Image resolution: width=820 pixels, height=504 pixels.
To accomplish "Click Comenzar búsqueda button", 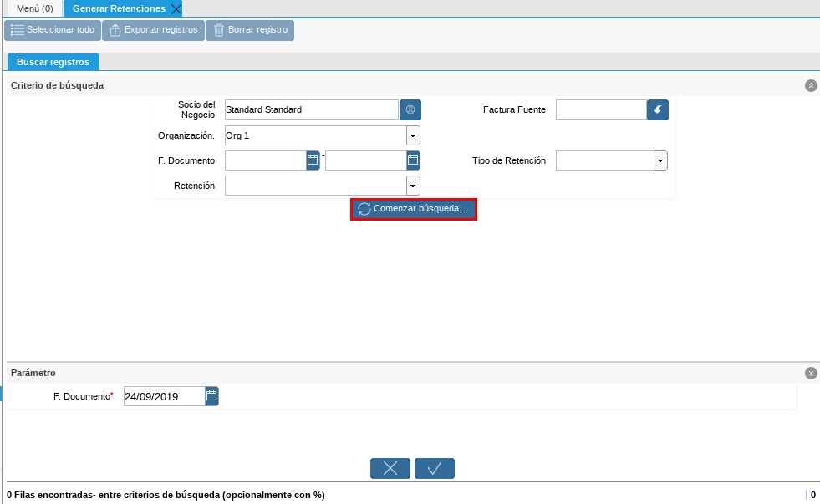I will click(x=414, y=209).
